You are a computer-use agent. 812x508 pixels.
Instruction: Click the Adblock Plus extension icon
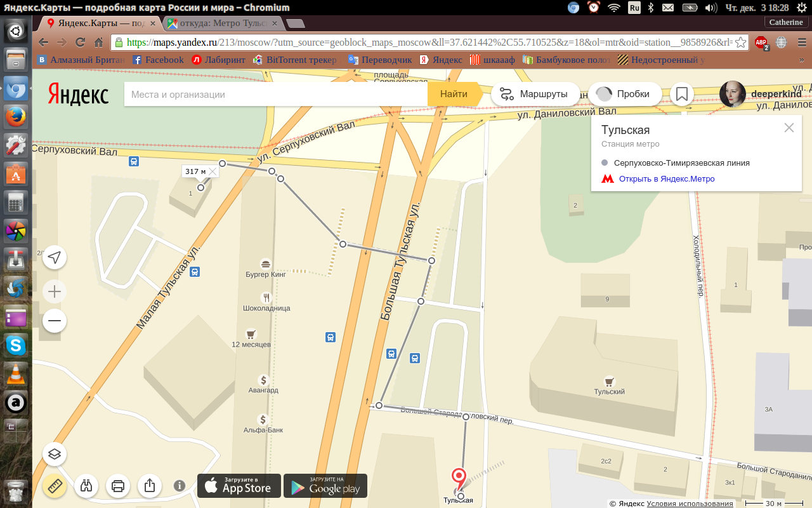[761, 43]
